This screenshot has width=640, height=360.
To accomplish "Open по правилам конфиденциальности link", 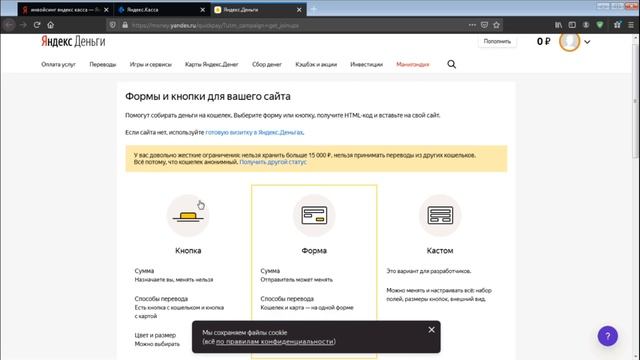I will 275,341.
